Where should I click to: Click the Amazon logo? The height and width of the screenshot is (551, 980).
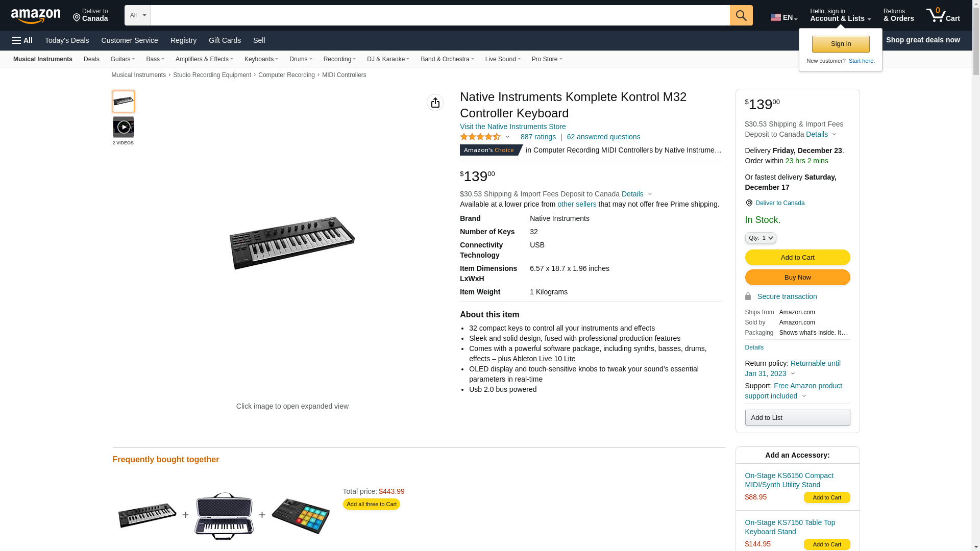click(36, 16)
